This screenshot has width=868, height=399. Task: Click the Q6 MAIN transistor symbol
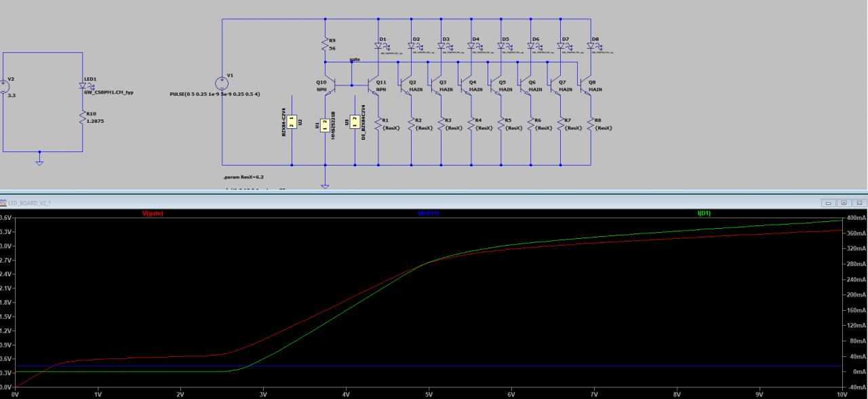526,85
